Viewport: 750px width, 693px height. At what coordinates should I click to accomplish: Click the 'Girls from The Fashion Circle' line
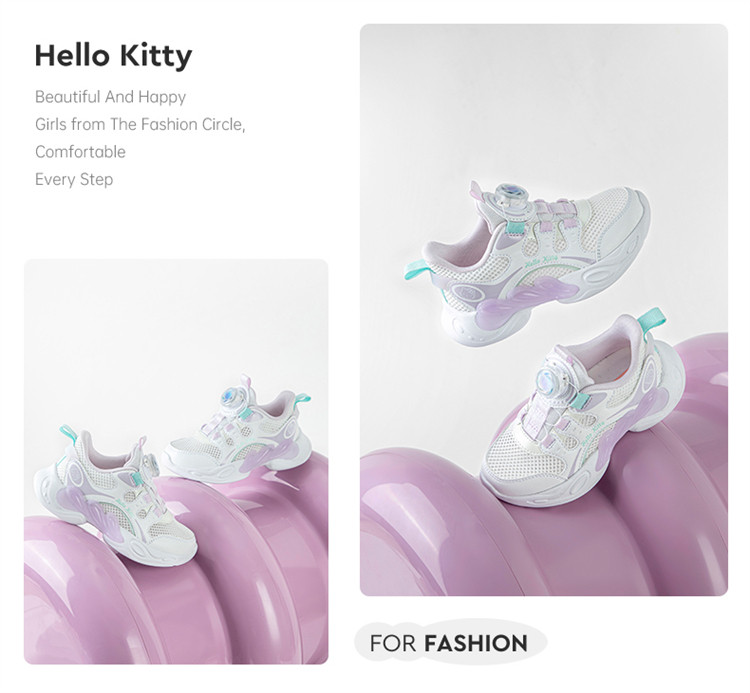coord(139,125)
